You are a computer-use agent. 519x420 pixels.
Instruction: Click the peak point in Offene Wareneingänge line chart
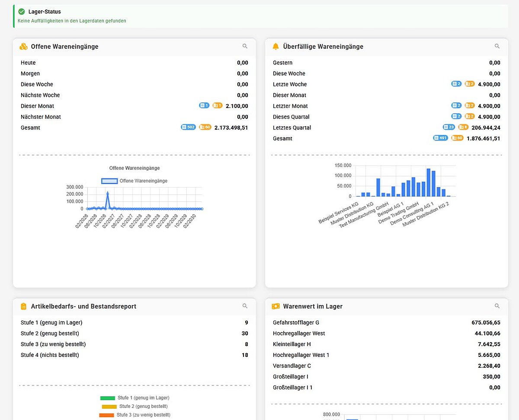point(107,193)
